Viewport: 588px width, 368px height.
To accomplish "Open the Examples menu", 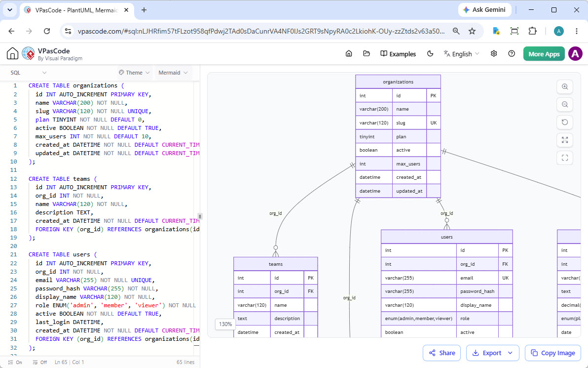I will [398, 54].
